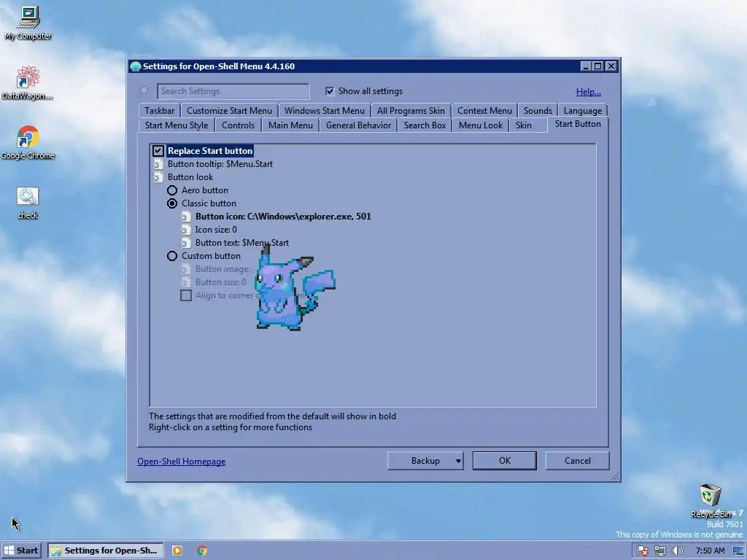This screenshot has width=747, height=560.
Task: Visit the Open-Shell Homepage link
Action: (x=181, y=462)
